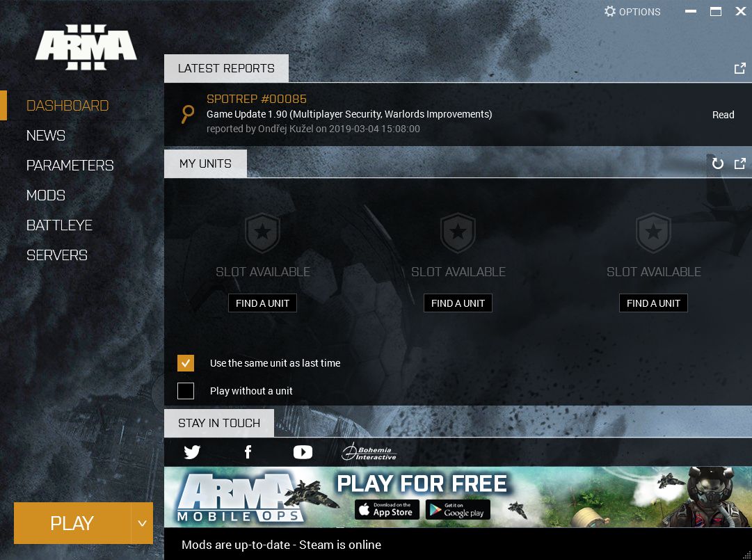Click Read for SPOTREP #00085

tap(723, 115)
